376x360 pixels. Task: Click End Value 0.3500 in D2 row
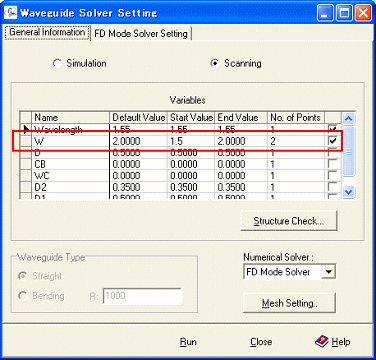point(241,187)
